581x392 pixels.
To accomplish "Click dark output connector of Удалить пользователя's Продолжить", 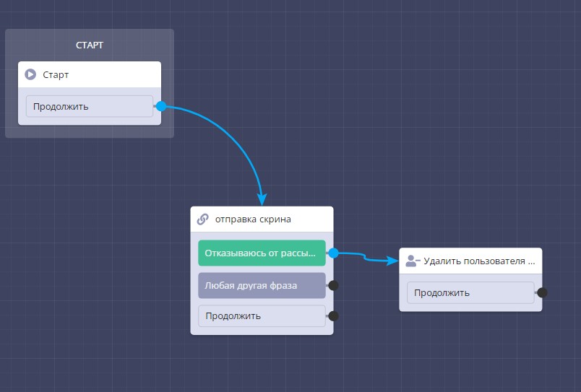I will (x=542, y=292).
